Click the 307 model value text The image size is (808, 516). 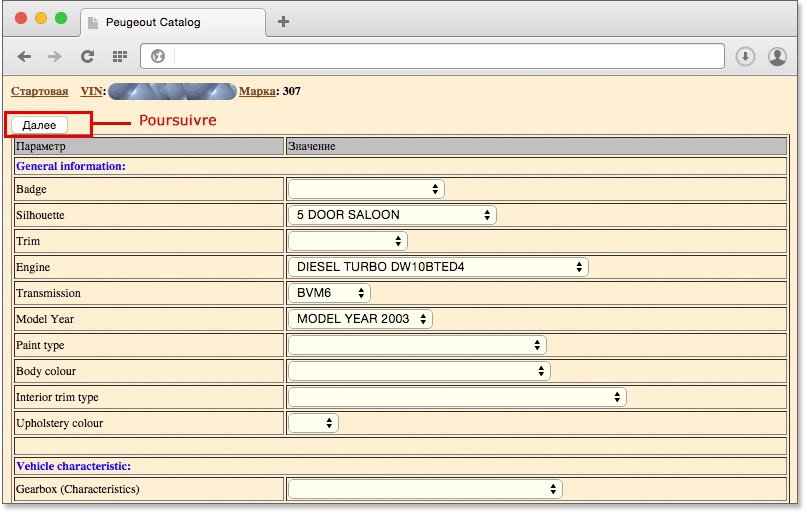(292, 91)
